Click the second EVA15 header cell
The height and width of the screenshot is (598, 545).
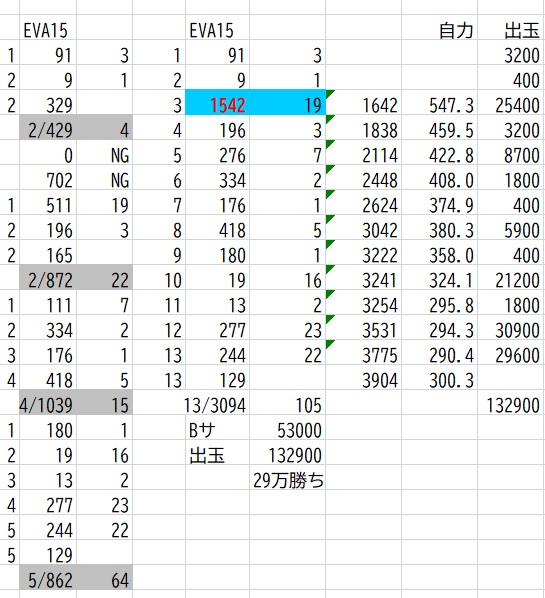(217, 30)
